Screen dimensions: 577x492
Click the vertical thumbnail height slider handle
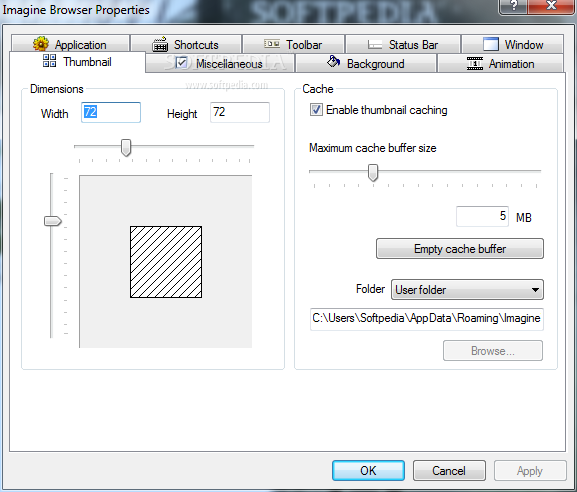(53, 221)
